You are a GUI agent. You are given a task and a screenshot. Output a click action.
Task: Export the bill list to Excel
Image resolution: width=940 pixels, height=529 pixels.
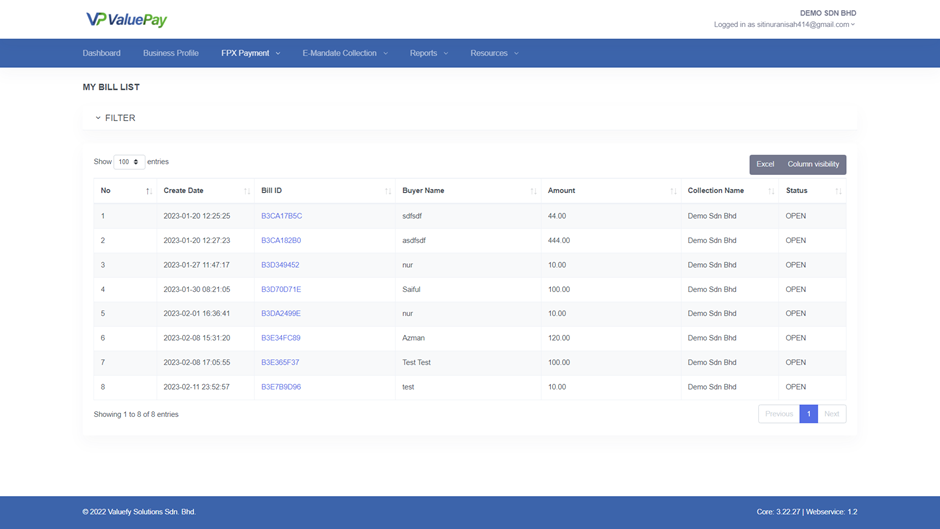pos(765,164)
